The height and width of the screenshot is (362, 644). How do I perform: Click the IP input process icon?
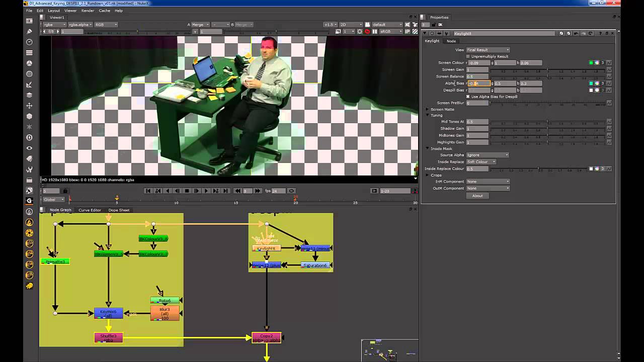pyautogui.click(x=407, y=32)
